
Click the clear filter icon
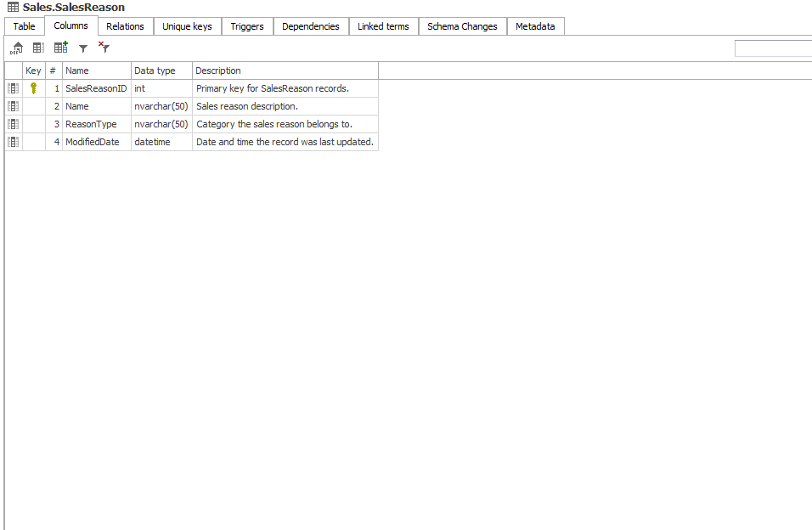tap(104, 48)
